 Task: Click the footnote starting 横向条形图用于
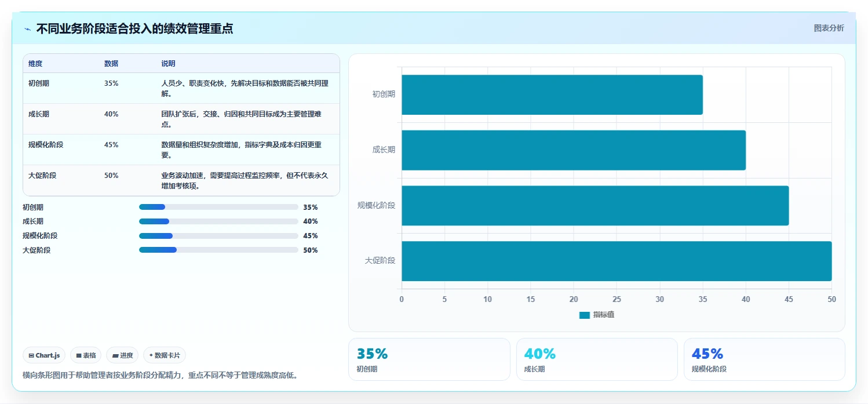click(161, 375)
